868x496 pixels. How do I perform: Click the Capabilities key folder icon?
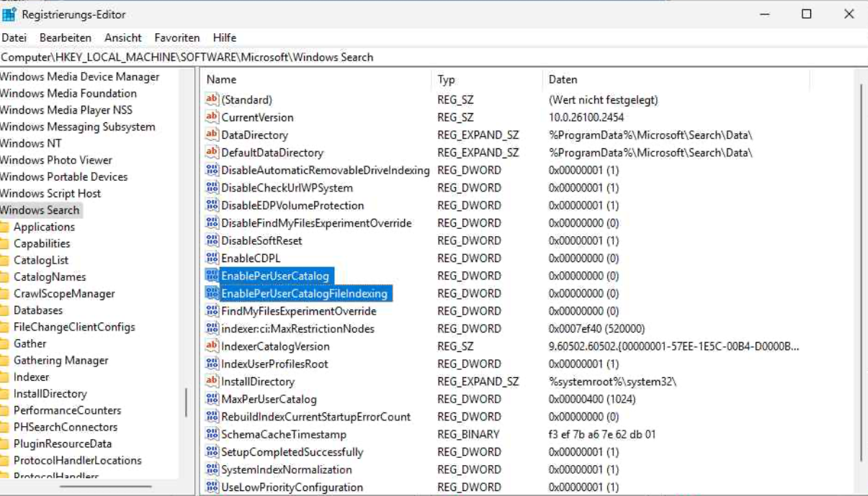[x=4, y=243]
